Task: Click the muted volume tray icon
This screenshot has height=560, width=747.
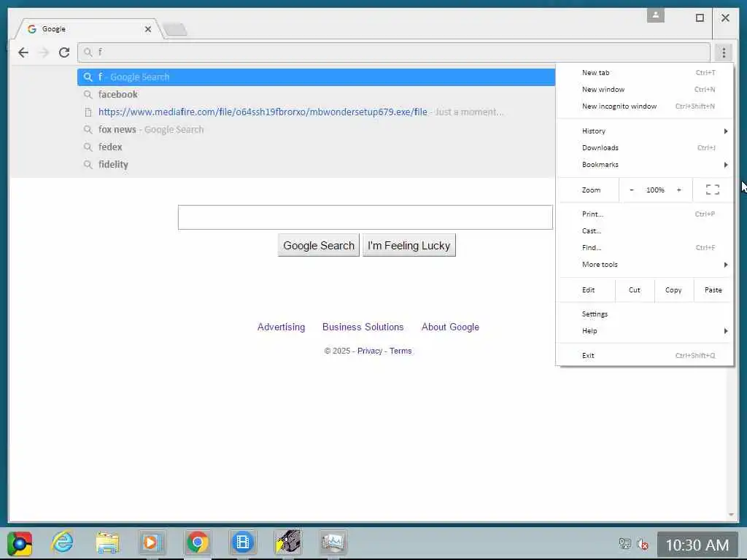Action: [643, 544]
